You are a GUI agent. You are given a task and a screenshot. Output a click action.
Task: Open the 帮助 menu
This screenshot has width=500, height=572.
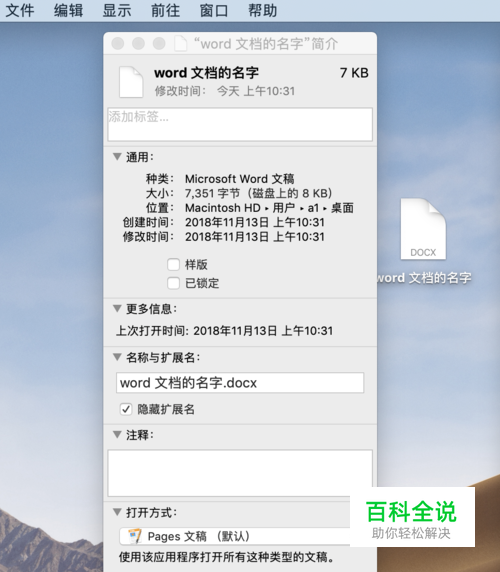coord(263,10)
